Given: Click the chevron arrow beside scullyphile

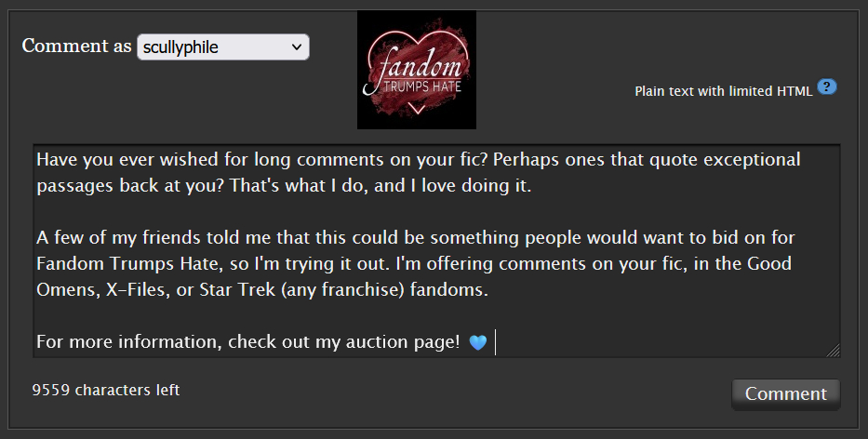Looking at the screenshot, I should [x=297, y=47].
